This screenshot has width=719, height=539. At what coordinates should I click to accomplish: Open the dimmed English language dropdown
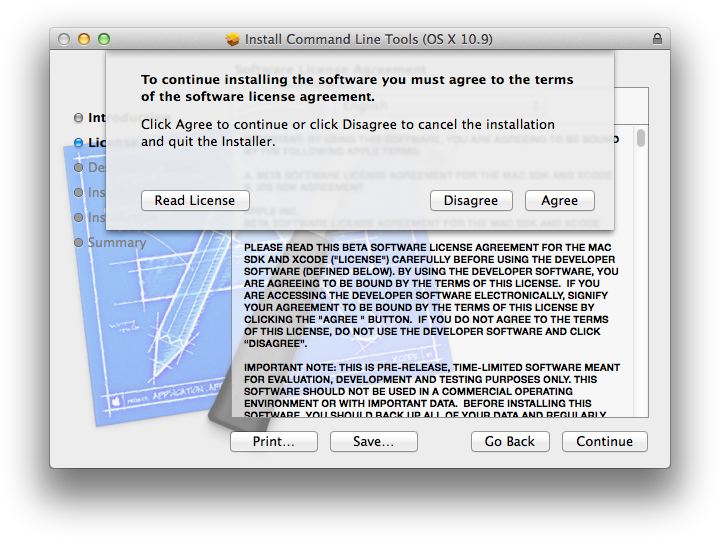[x=442, y=106]
